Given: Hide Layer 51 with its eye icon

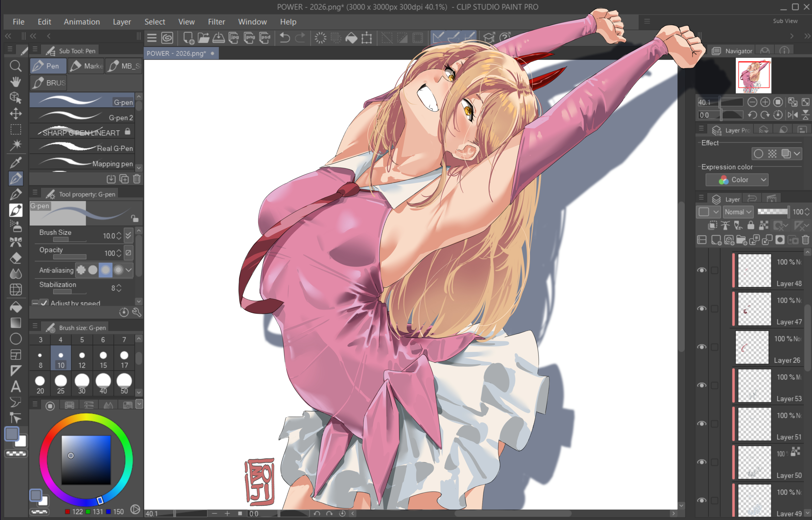Looking at the screenshot, I should (x=702, y=424).
